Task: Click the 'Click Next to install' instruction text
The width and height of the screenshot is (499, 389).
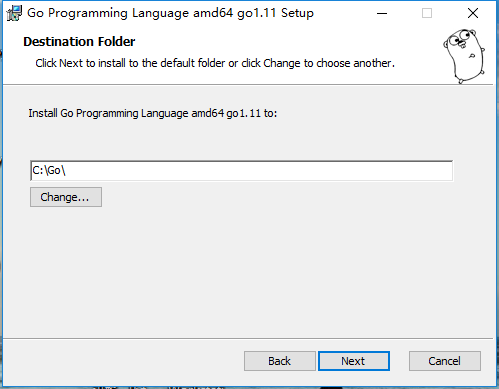Action: (215, 63)
